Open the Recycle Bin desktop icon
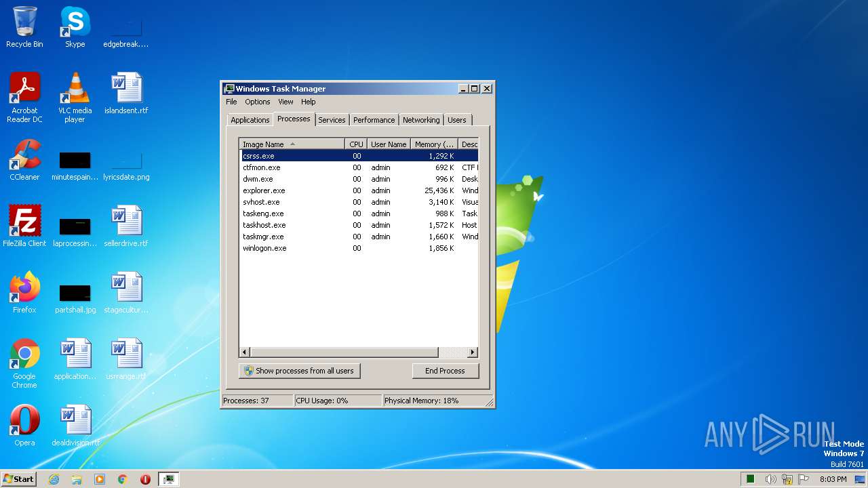This screenshot has height=488, width=868. pos(24,27)
